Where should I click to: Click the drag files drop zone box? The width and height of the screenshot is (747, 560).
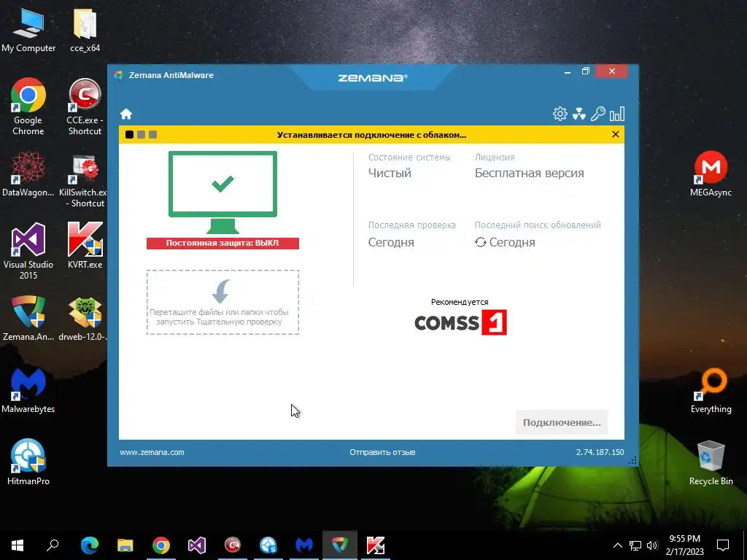[222, 303]
